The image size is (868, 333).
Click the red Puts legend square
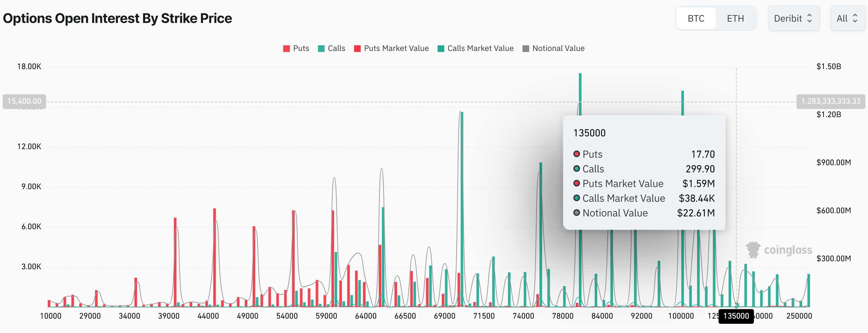(286, 49)
